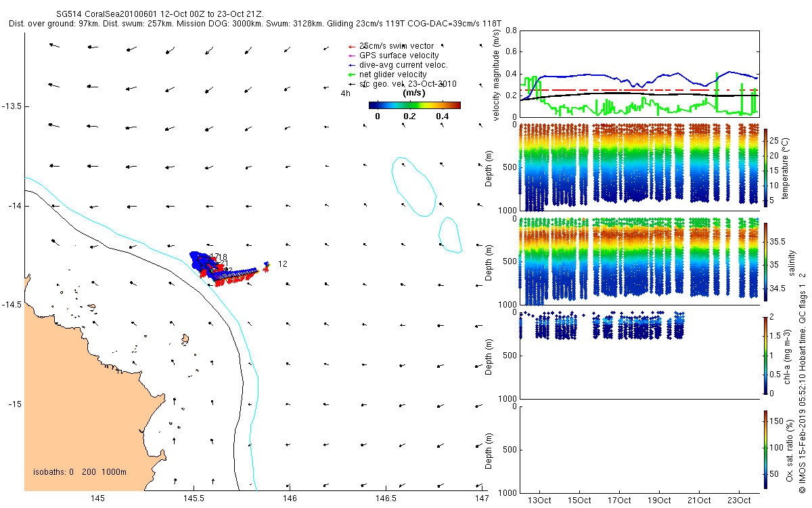Click the '0.8' tick on the velocity plot
This screenshot has width=812, height=508.
[510, 30]
